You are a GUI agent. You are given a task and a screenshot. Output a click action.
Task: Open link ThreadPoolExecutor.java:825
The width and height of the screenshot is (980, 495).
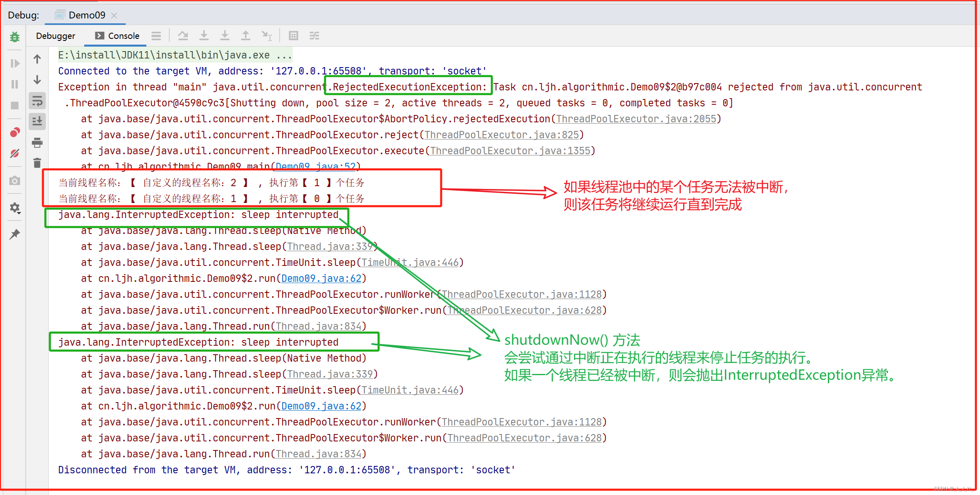pyautogui.click(x=501, y=135)
